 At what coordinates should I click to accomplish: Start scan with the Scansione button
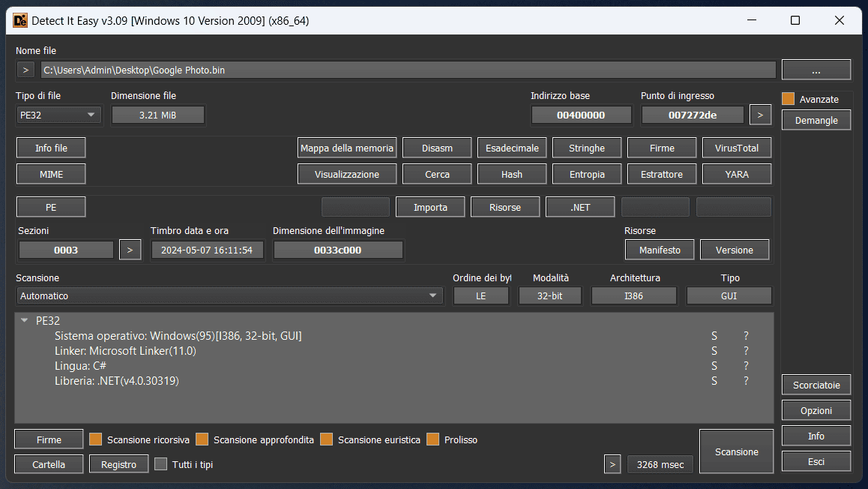[x=736, y=451]
